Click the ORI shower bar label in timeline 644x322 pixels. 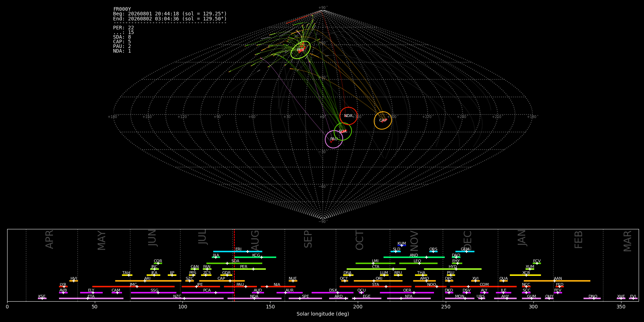[379, 279]
